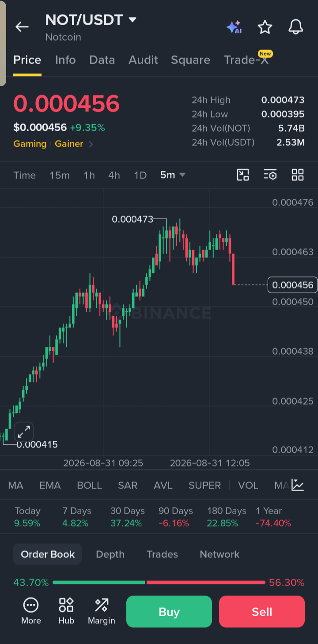
Task: Open the AI sparkle assistant icon
Action: [234, 27]
